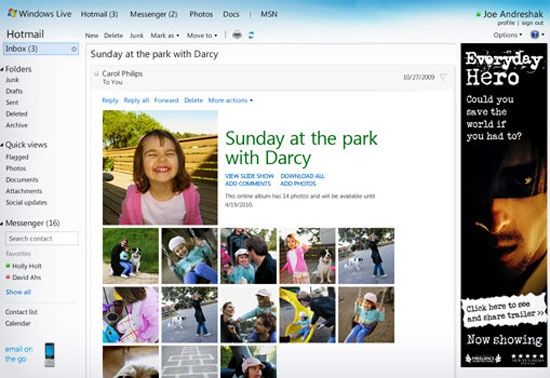This screenshot has height=378, width=550.
Task: Open MSN in top navigation
Action: point(269,14)
